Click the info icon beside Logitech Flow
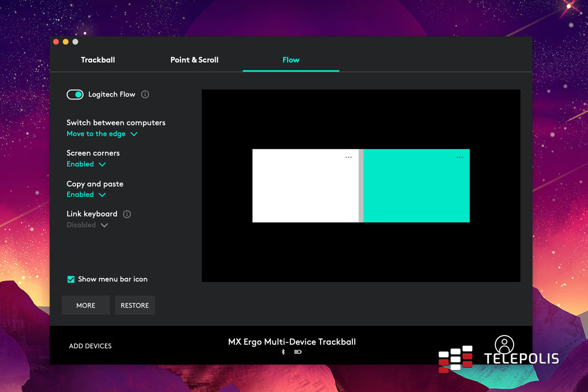Viewport: 588px width, 392px height. pos(145,95)
